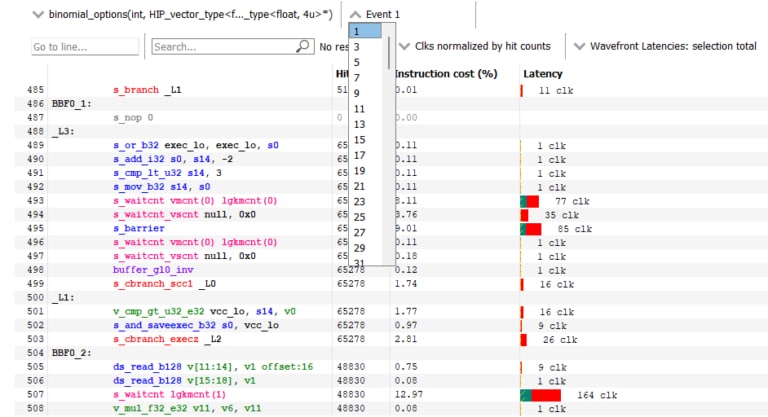This screenshot has width=768, height=417.
Task: Select the s_and_saveexec_b32 instruction
Action: [195, 325]
